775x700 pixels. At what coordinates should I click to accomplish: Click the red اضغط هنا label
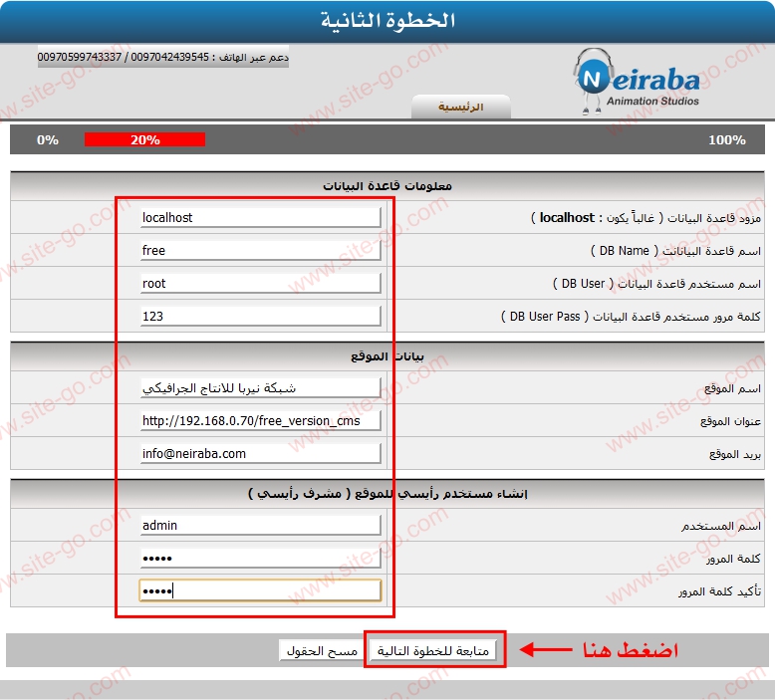(630, 650)
